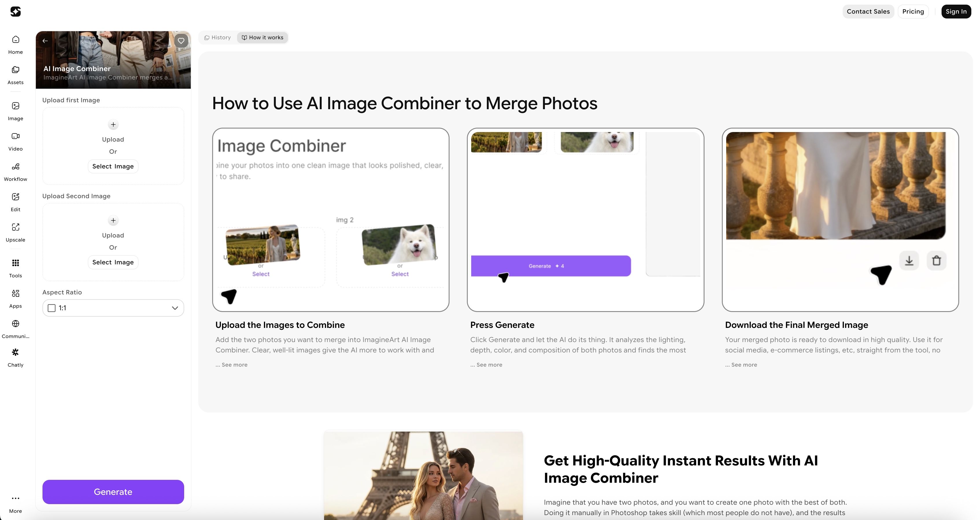Expand the Aspect Ratio dropdown
980x520 pixels.
pos(174,308)
